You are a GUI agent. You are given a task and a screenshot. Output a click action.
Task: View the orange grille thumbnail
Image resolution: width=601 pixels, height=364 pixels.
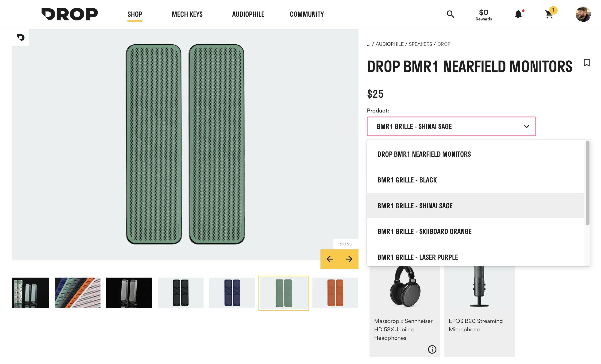335,293
